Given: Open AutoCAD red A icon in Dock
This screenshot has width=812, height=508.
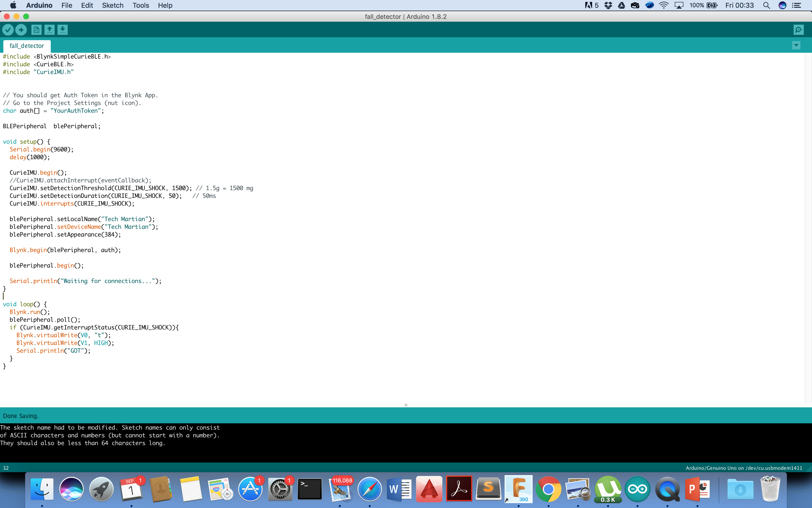Looking at the screenshot, I should click(x=429, y=489).
